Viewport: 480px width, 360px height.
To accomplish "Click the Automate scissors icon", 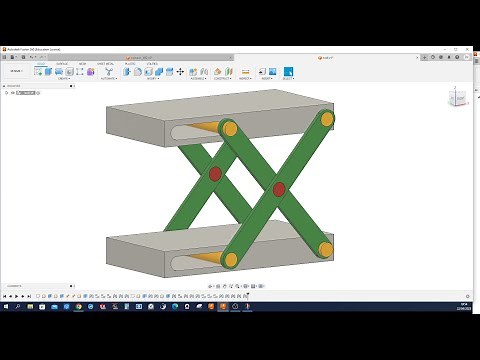I will 109,71.
